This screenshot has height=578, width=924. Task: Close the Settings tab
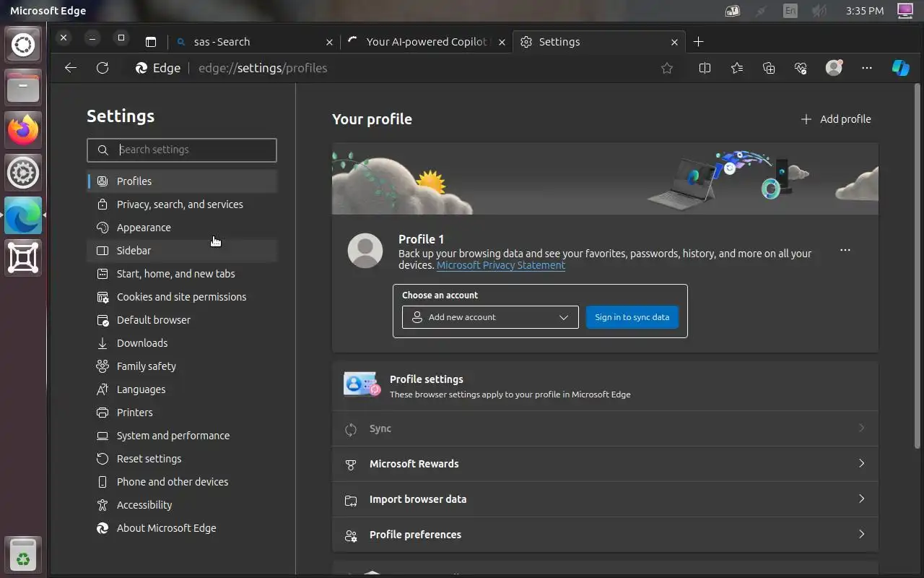pyautogui.click(x=674, y=42)
